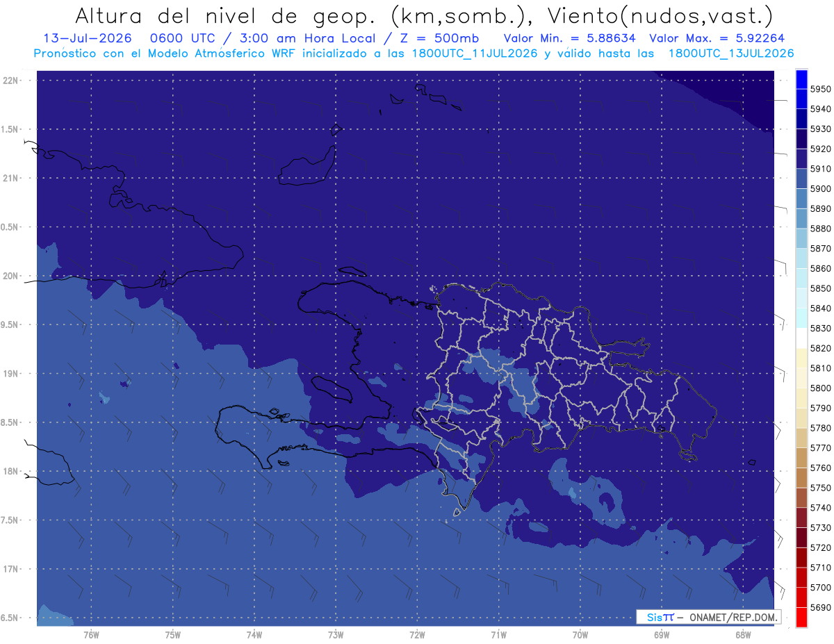
Task: Click the colorbar label 5950
Action: 820,89
